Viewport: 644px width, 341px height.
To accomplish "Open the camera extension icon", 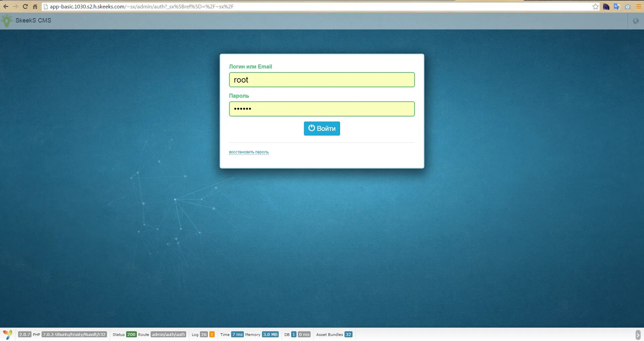I will pyautogui.click(x=628, y=6).
